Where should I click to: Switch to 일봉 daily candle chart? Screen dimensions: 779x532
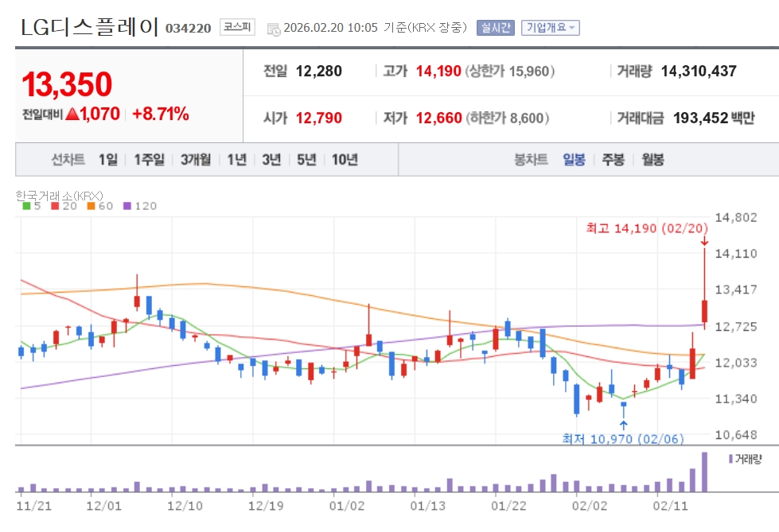(574, 160)
